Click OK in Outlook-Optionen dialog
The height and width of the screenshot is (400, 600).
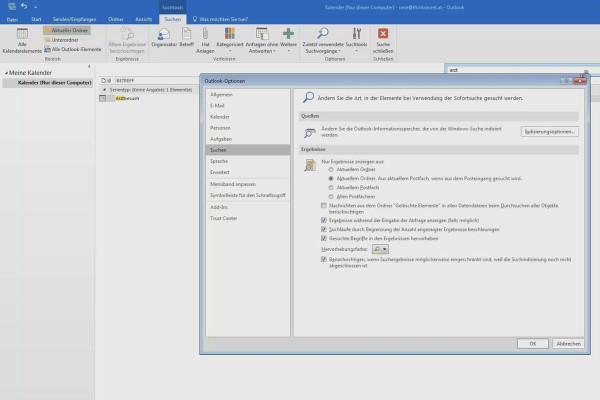(x=533, y=344)
